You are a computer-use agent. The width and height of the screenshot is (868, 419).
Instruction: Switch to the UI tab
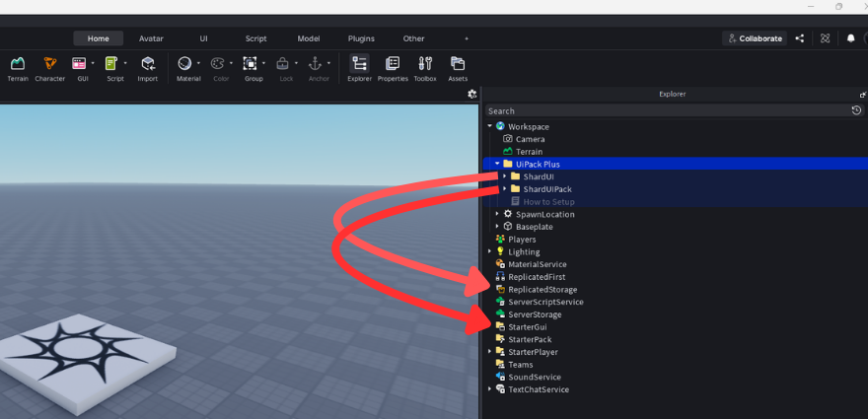204,38
